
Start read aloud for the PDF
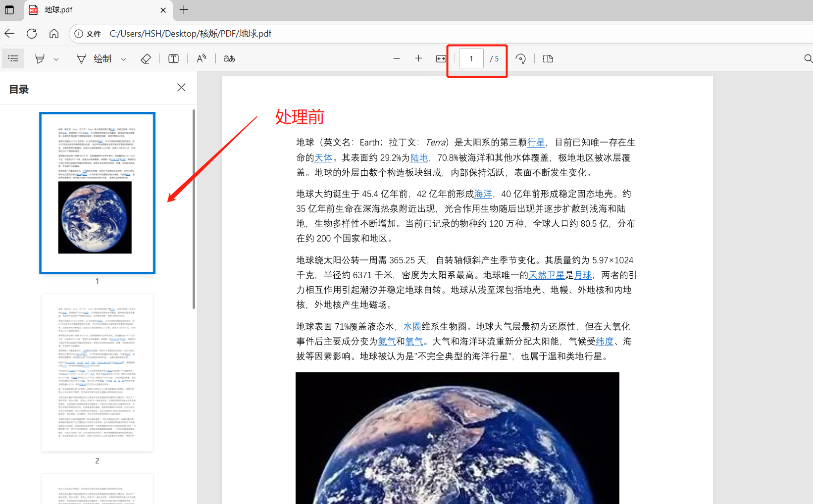202,58
